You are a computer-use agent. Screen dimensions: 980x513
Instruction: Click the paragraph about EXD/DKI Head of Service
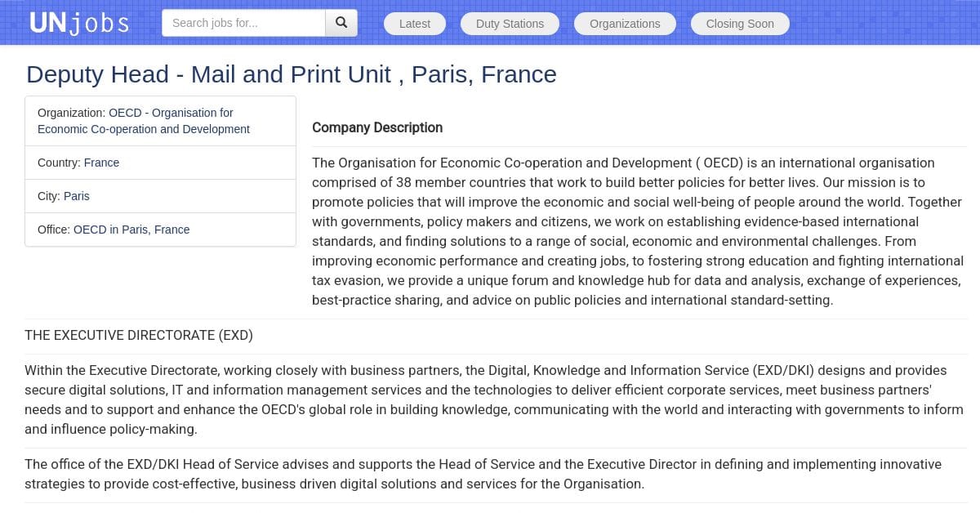tap(483, 474)
